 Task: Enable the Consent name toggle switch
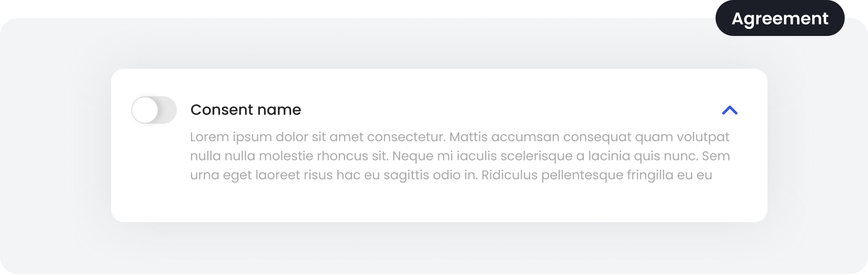(154, 110)
